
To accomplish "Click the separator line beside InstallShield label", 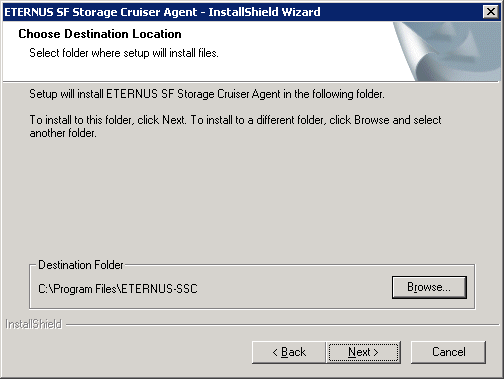I will click(282, 324).
